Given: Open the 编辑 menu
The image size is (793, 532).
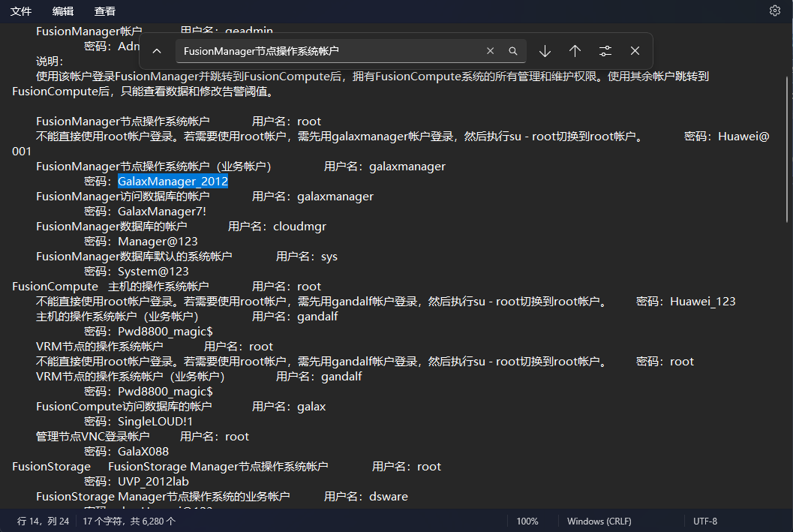Looking at the screenshot, I should (63, 11).
